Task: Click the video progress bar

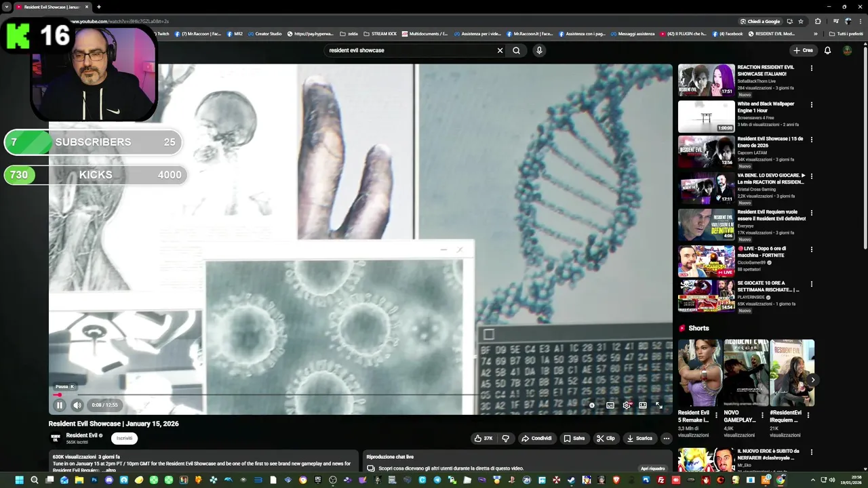Action: tap(360, 394)
